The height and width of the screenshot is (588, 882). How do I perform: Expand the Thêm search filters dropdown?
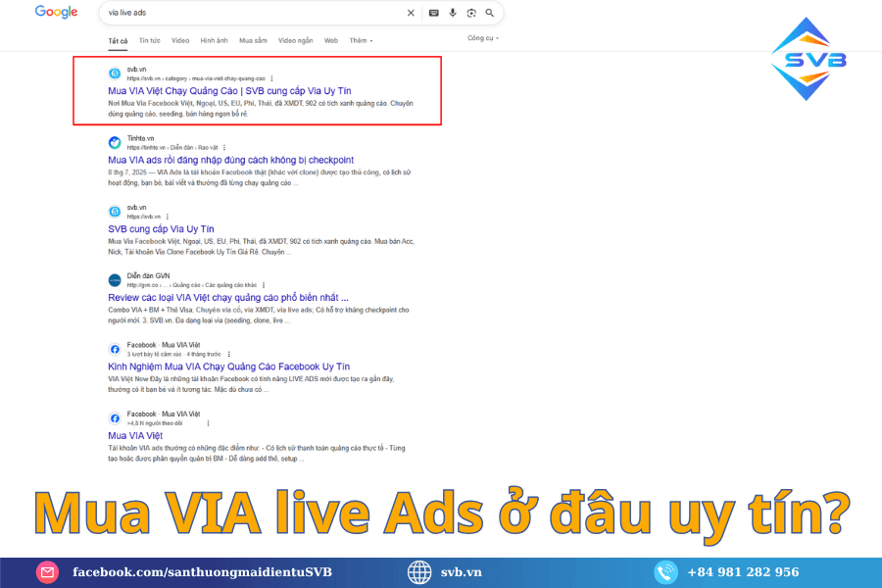tap(360, 41)
